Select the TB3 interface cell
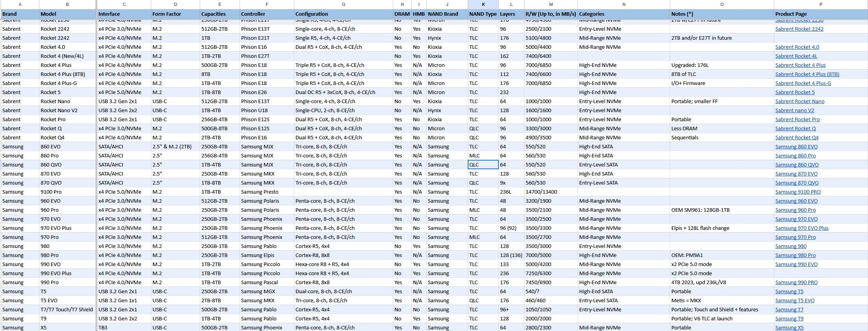The image size is (868, 331). point(124,327)
